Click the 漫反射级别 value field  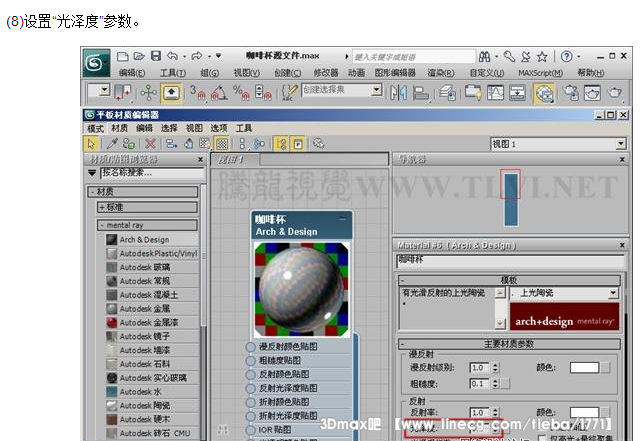click(480, 368)
